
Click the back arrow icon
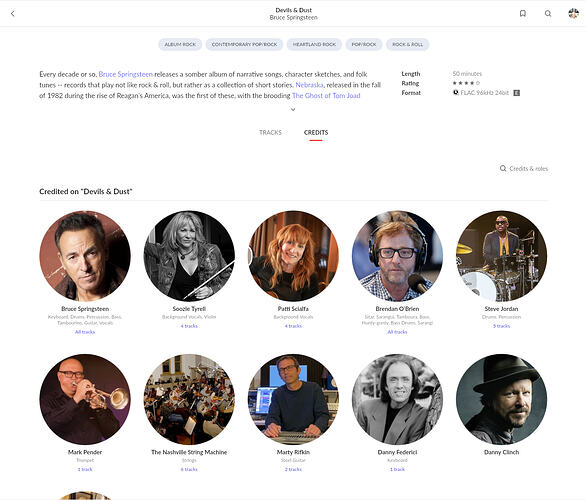(13, 14)
